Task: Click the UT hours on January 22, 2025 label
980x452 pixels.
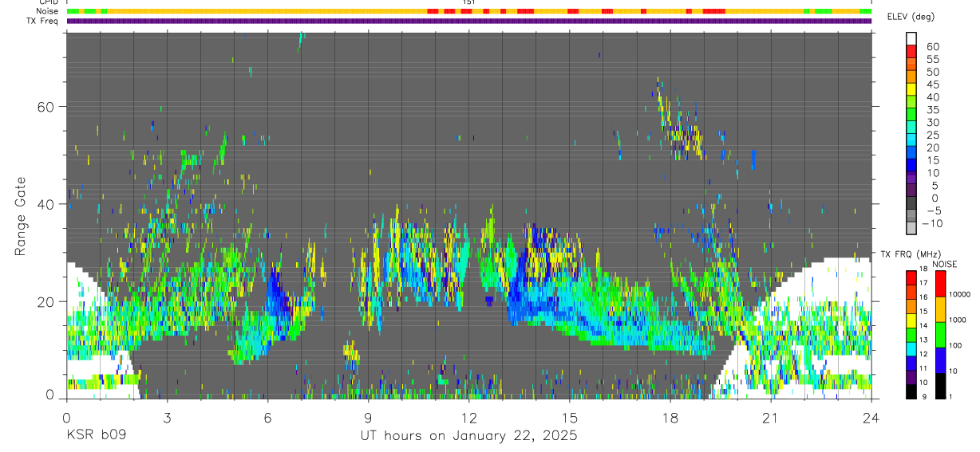Action: pyautogui.click(x=467, y=436)
